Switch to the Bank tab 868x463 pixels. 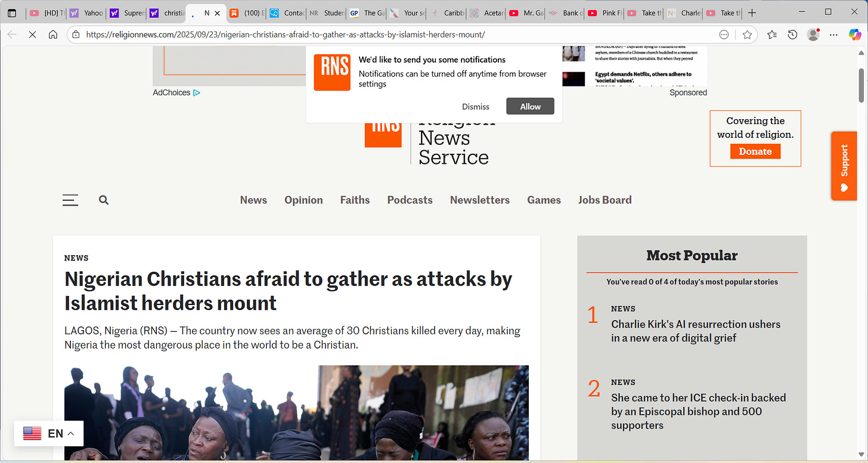pyautogui.click(x=566, y=13)
